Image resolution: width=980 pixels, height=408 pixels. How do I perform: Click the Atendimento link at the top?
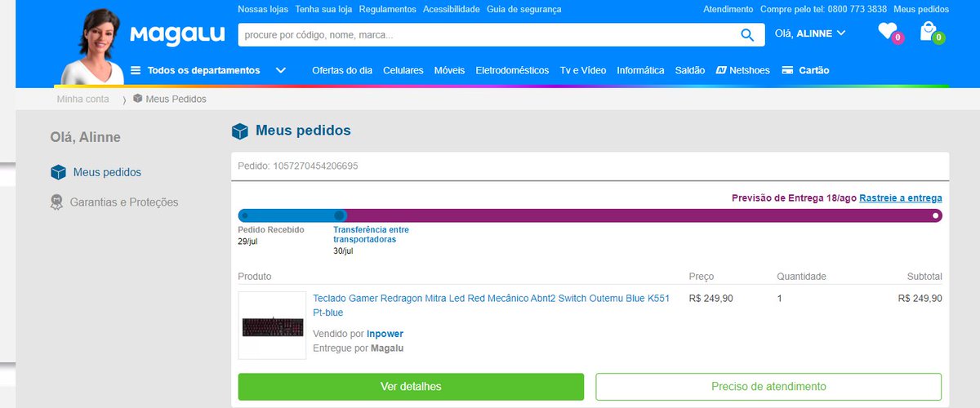728,9
